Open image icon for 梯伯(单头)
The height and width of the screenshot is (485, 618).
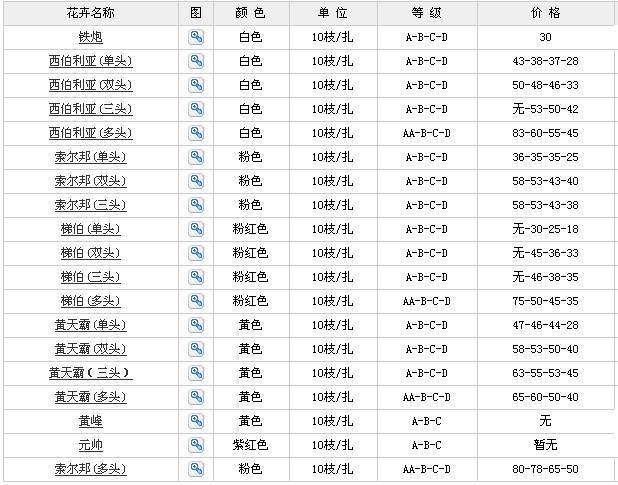coord(196,229)
